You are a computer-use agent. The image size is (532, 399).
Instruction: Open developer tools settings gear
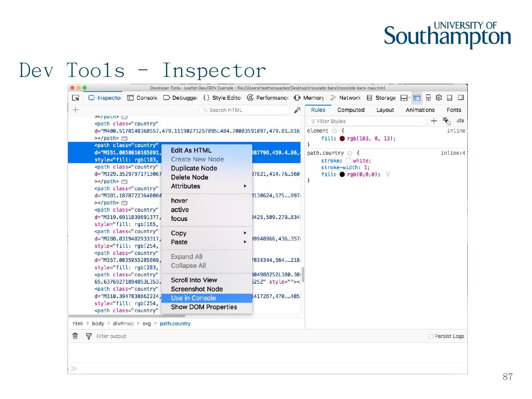coord(439,98)
